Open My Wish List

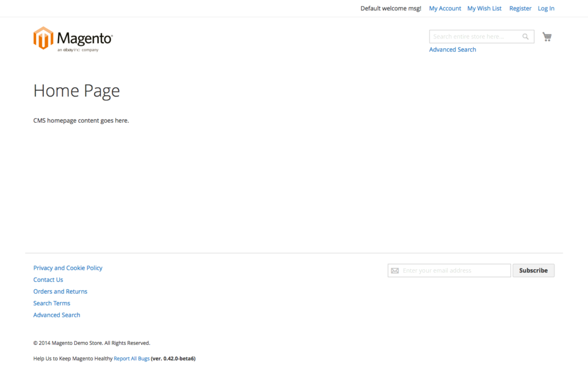(484, 8)
